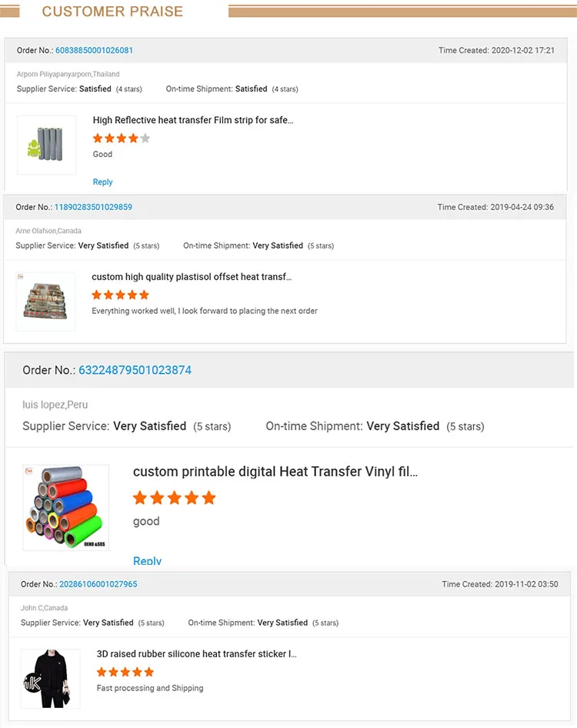Open order number 11890283501029859 link
Image resolution: width=577 pixels, height=728 pixels.
[93, 208]
